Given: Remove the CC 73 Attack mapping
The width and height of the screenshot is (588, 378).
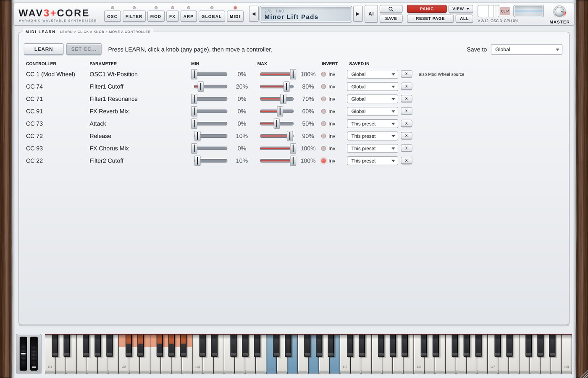Looking at the screenshot, I should pyautogui.click(x=406, y=123).
